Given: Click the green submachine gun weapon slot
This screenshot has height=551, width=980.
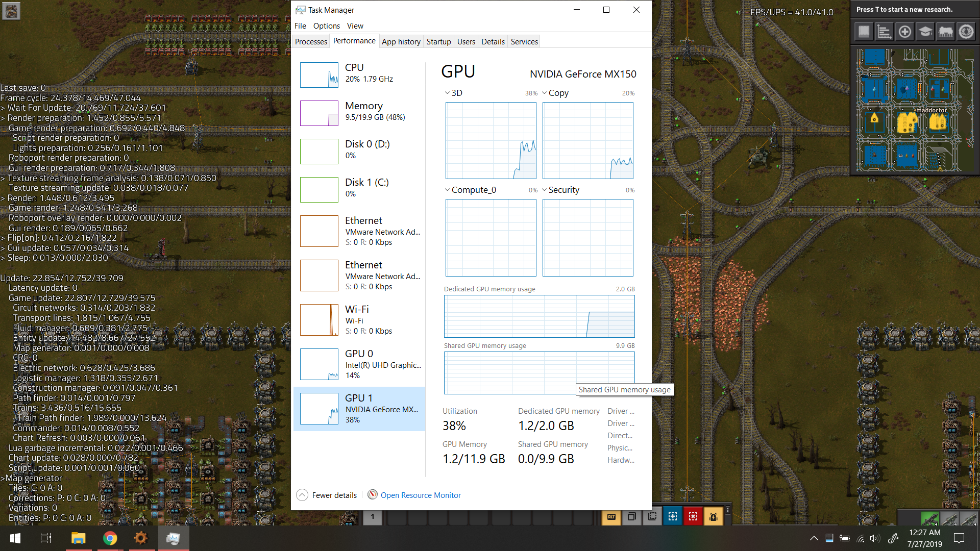Looking at the screenshot, I should coord(930,519).
